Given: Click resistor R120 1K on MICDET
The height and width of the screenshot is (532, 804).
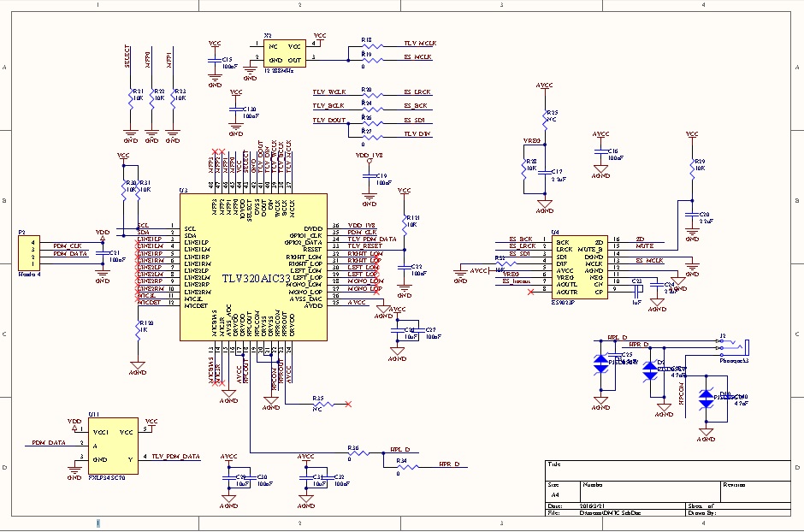Looking at the screenshot, I should [138, 331].
